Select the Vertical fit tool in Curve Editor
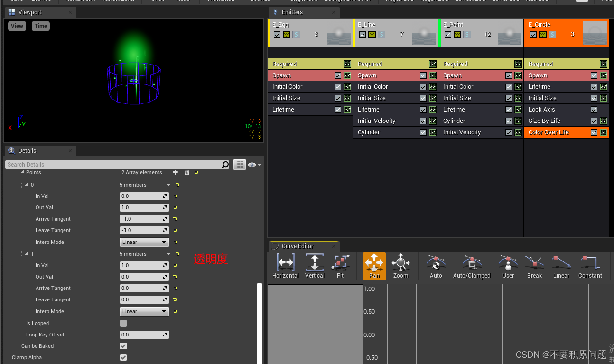The width and height of the screenshot is (614, 364). tap(315, 266)
